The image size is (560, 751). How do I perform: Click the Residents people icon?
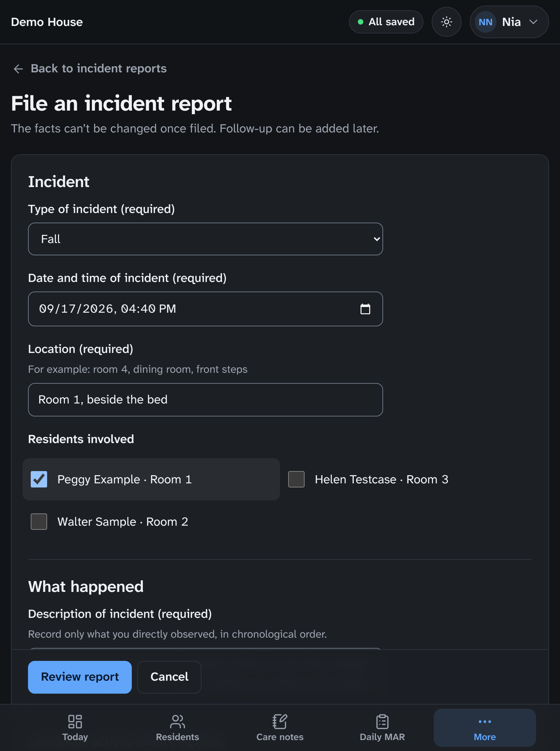pos(178,722)
